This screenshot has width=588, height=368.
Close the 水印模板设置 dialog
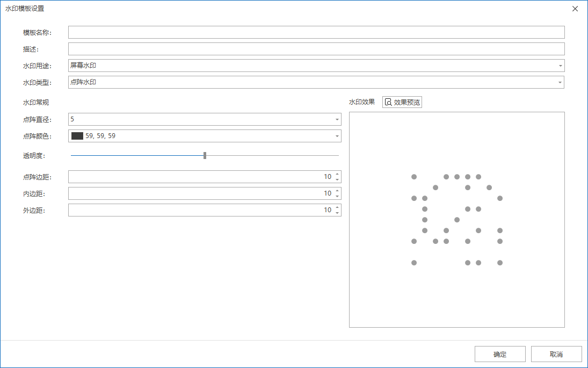[x=575, y=9]
